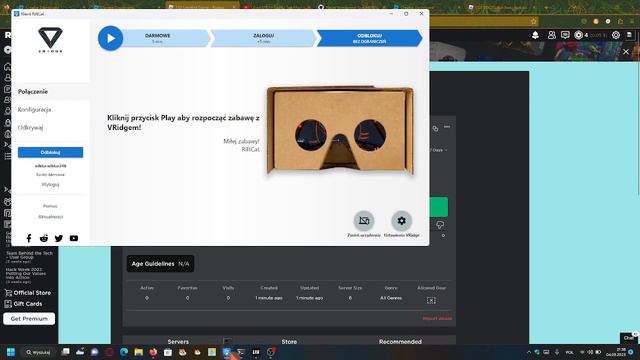Show hidden system tray icons with the chevron
Viewport: 640px width, 360px height.
pos(529,352)
